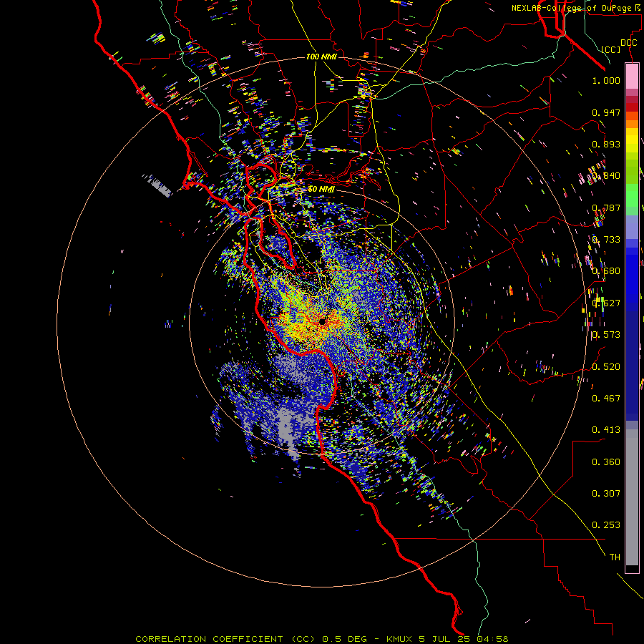Select the 0.307 scale value
This screenshot has height=644, width=644.
[x=606, y=493]
